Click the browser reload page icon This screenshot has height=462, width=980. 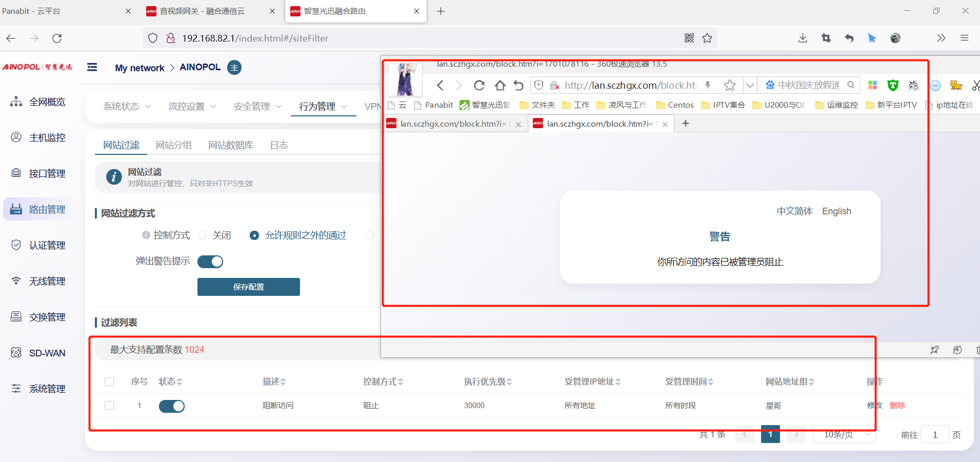click(57, 38)
